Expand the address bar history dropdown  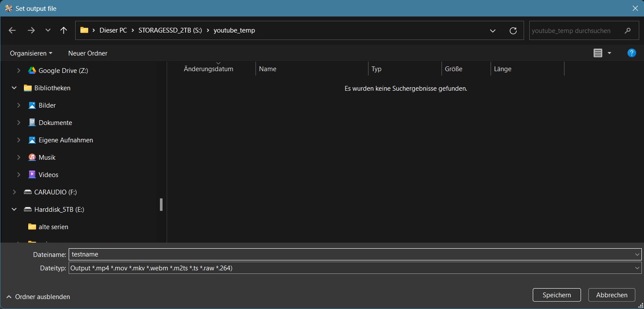pyautogui.click(x=493, y=31)
